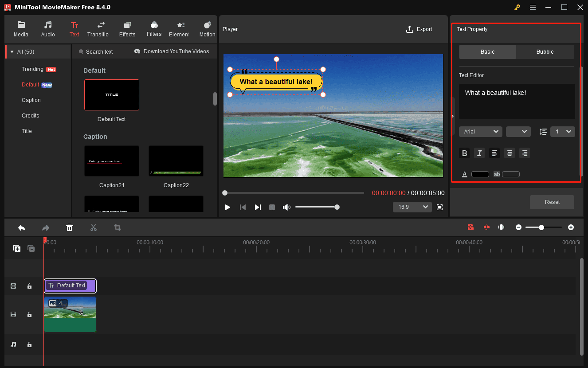
Task: Delete selected clip with the trash icon
Action: 70,227
